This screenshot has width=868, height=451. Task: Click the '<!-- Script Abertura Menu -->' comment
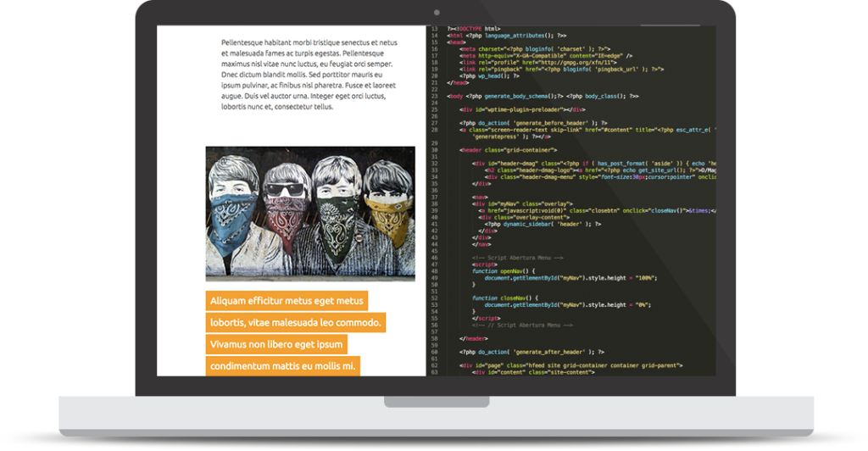517,258
